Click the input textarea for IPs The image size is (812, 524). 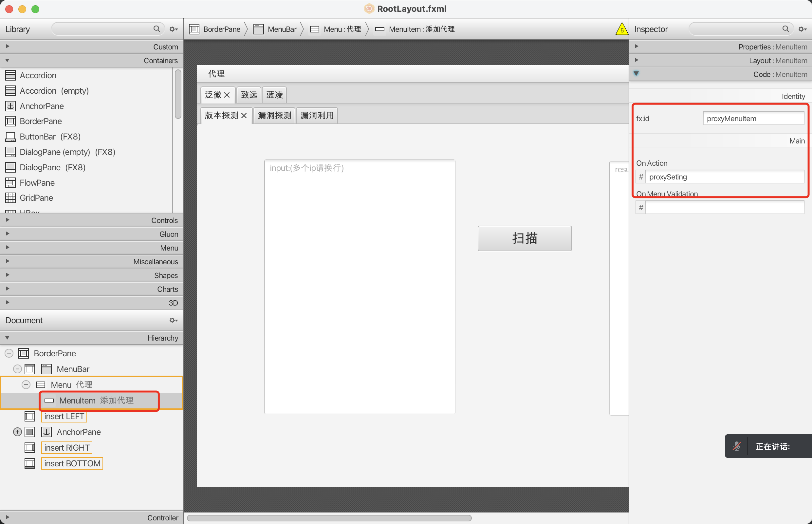point(360,287)
